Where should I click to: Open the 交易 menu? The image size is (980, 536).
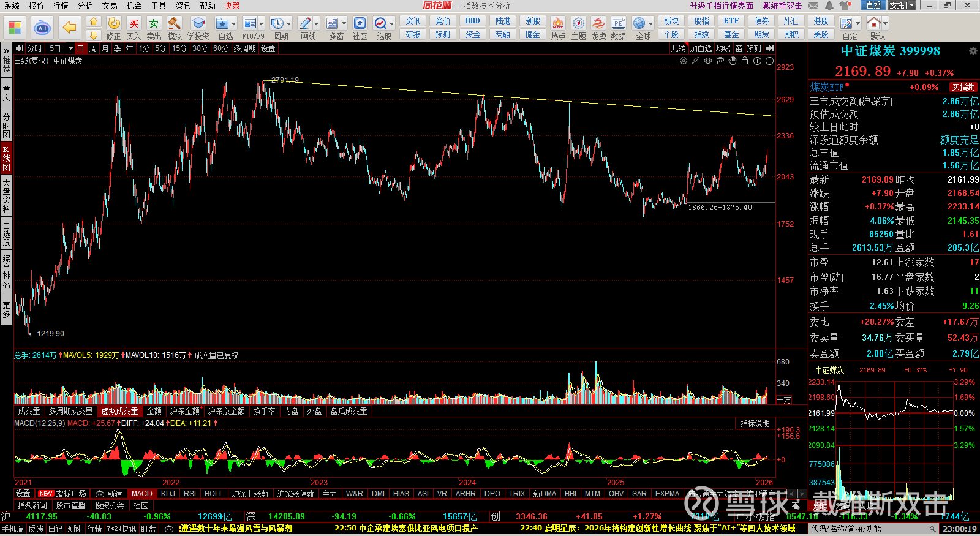(x=110, y=6)
